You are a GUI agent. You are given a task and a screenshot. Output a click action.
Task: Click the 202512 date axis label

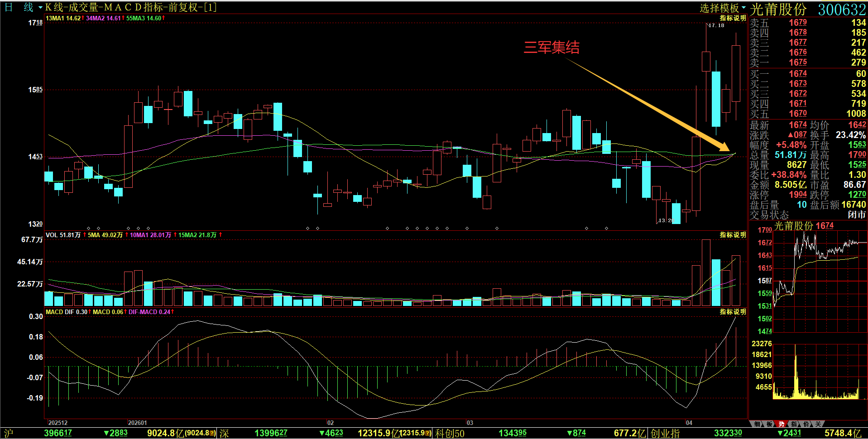click(x=58, y=423)
